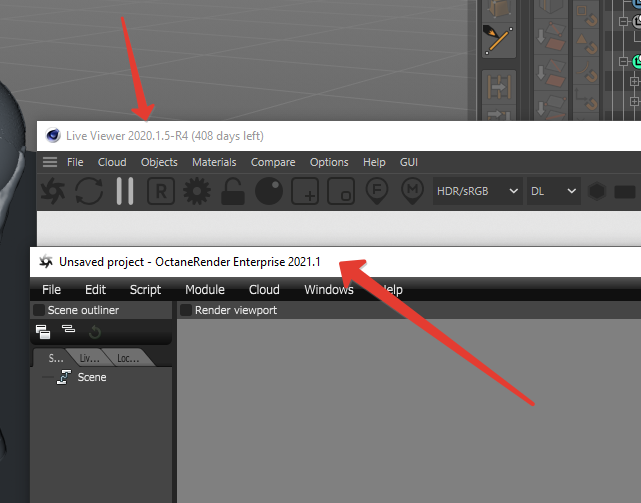Click Cinema 4D logo in Live Viewer title

53,135
